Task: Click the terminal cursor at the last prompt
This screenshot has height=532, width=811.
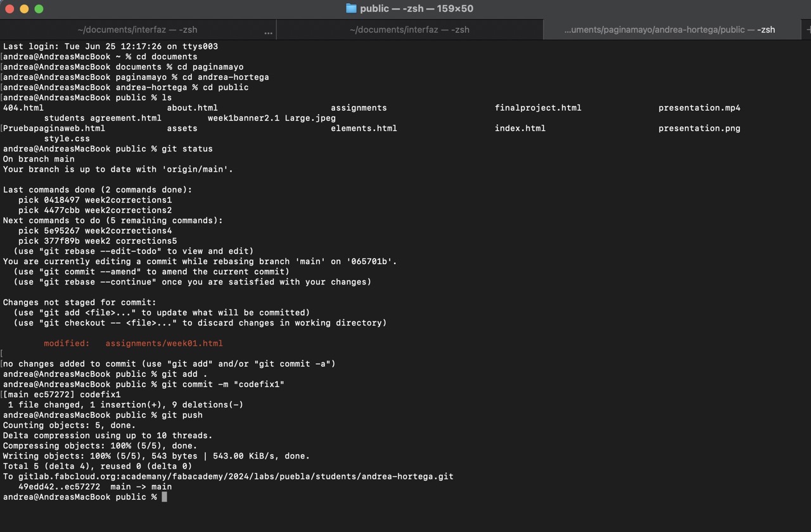Action: 165,497
